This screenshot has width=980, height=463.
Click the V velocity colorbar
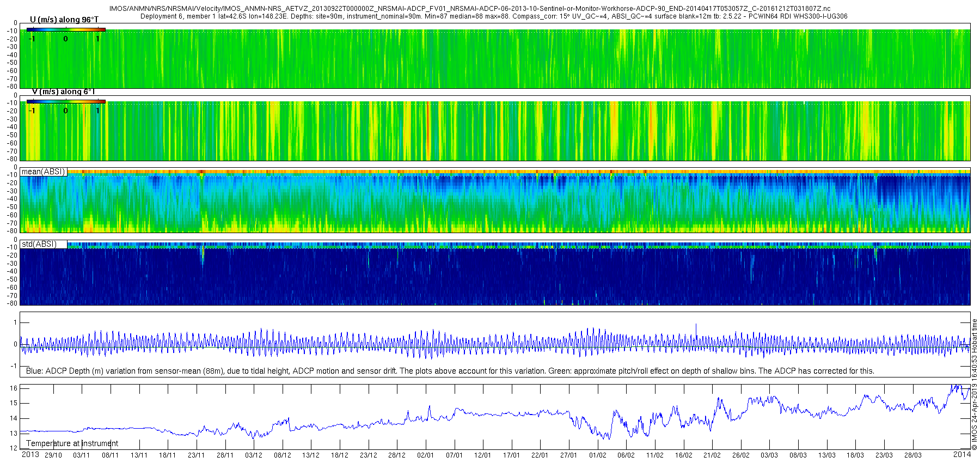(66, 101)
